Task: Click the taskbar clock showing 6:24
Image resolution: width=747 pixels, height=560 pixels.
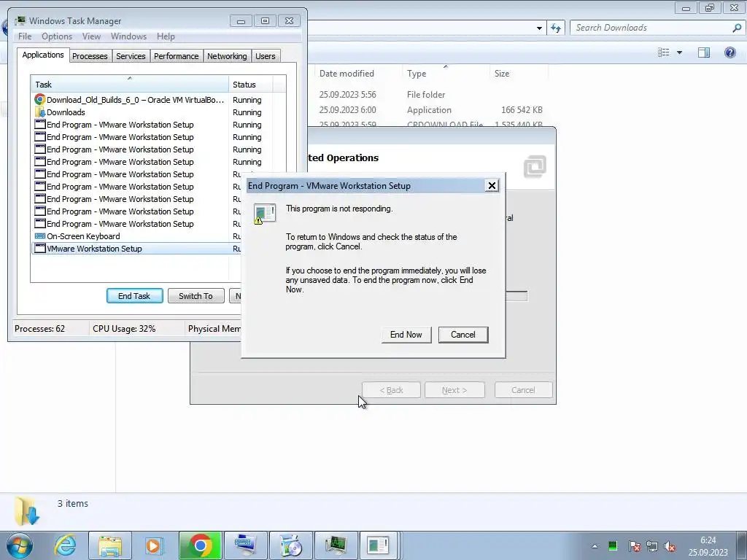Action: [708, 546]
